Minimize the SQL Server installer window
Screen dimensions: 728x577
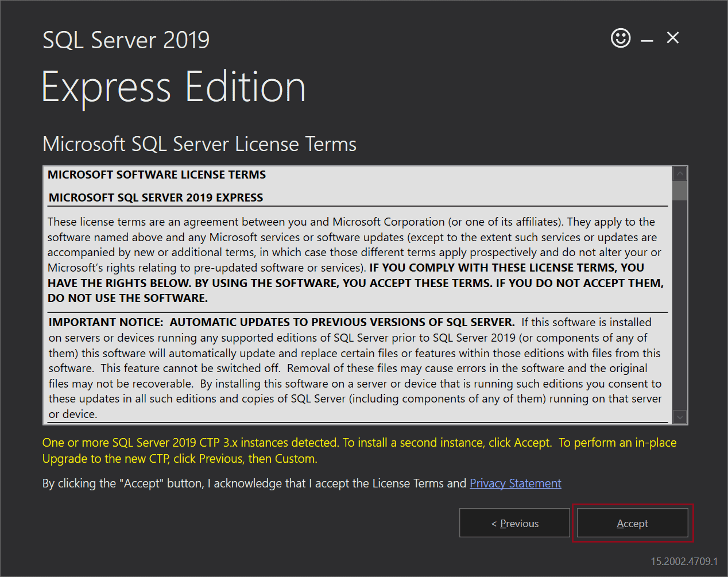pyautogui.click(x=647, y=40)
